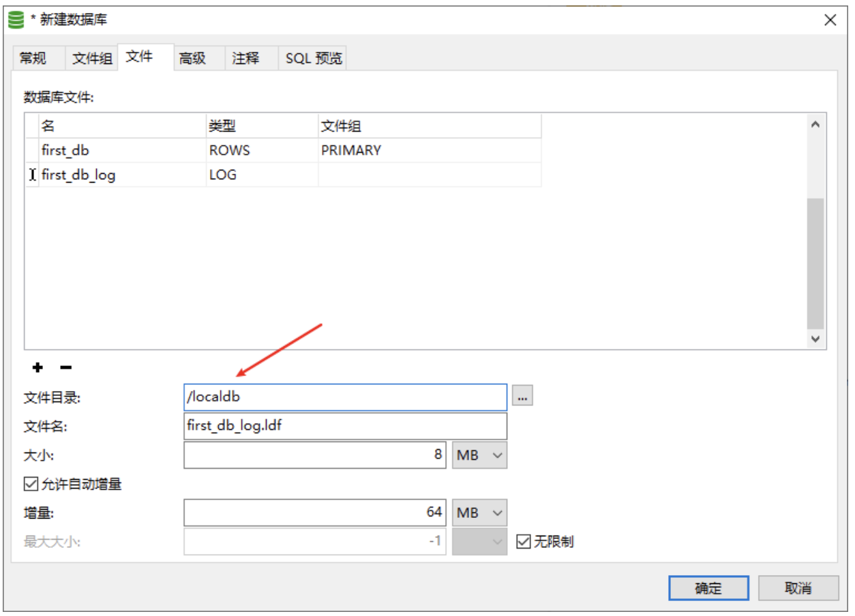Select the first_db row in file list
Screen dimensions: 855x616
point(123,151)
